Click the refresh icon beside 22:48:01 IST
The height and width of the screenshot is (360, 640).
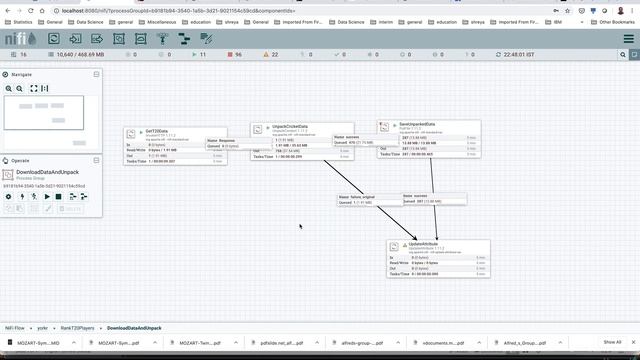[498, 54]
